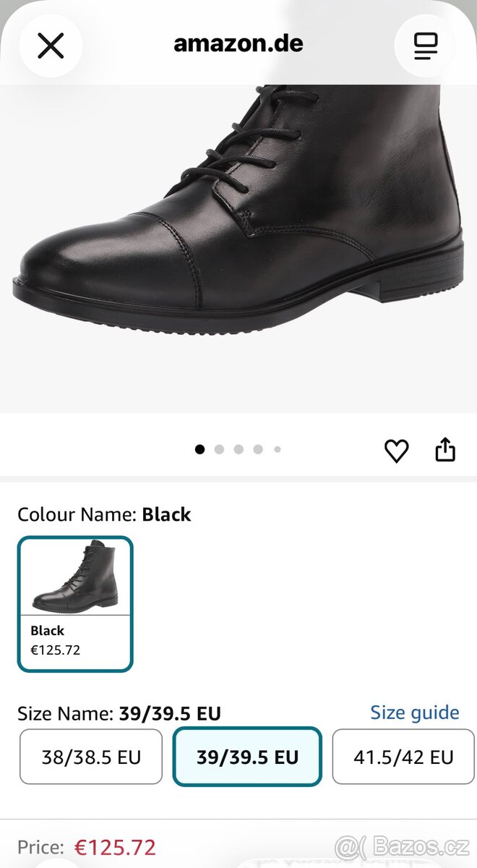Add the boot to wishlist with heart icon
Viewport: 477px width, 868px height.
[396, 451]
